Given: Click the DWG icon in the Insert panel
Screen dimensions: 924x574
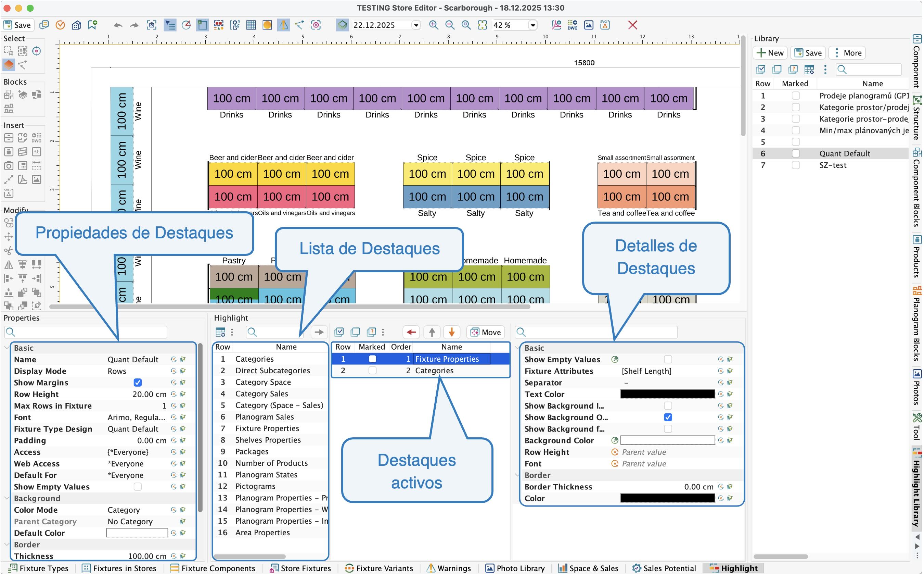Looking at the screenshot, I should coord(36,138).
